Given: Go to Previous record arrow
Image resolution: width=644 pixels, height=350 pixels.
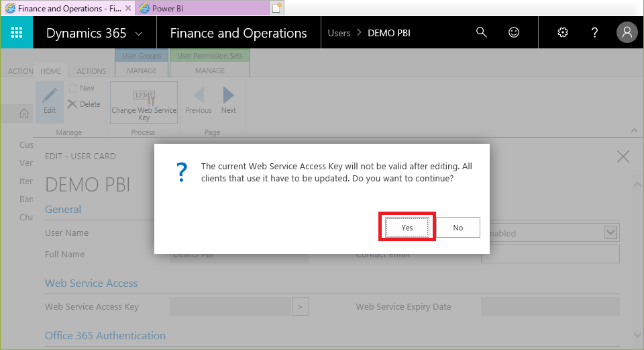Looking at the screenshot, I should pos(199,99).
